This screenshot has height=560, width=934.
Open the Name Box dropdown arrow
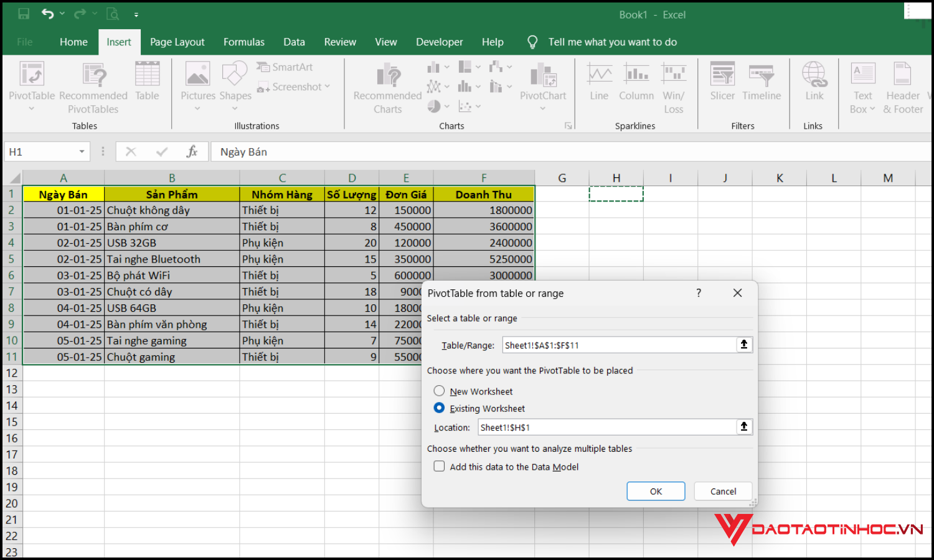(81, 151)
